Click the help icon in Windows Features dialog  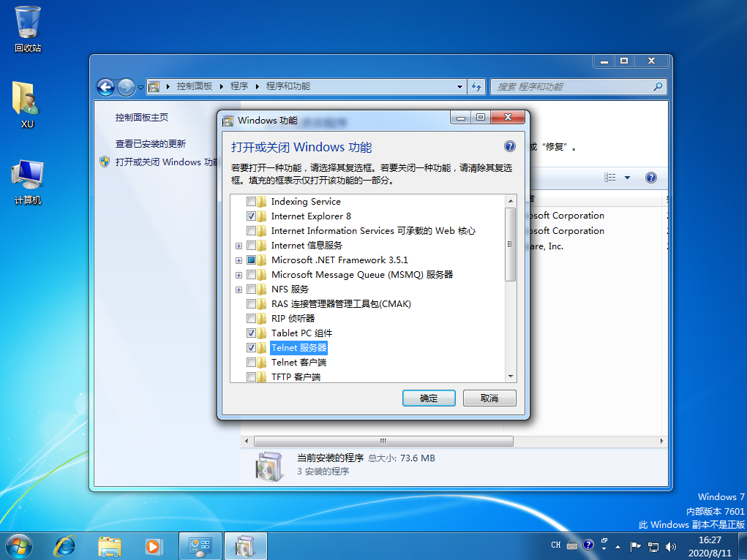[x=510, y=146]
